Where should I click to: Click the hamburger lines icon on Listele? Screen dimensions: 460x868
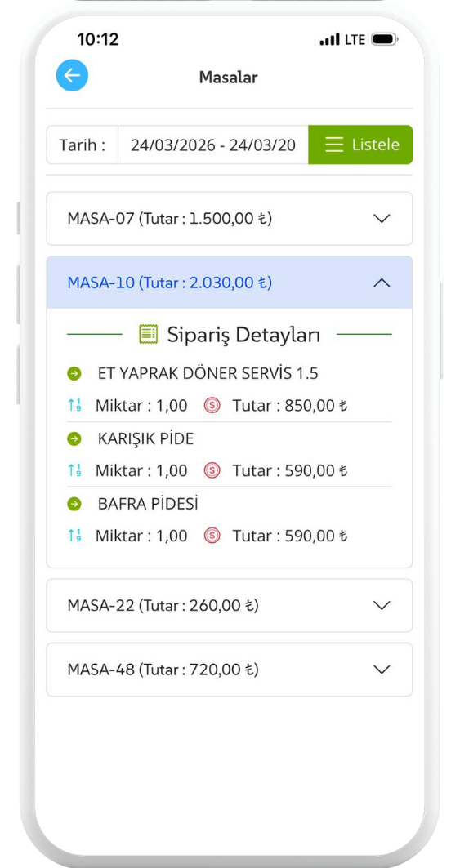[334, 145]
